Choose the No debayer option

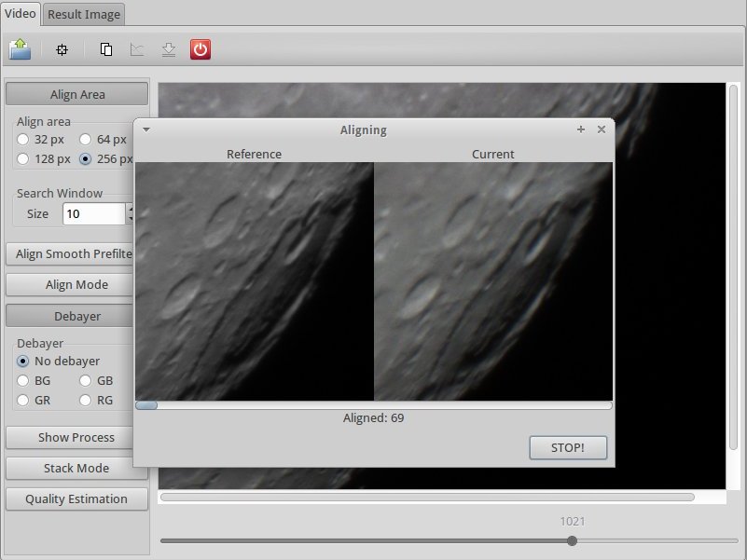point(58,361)
